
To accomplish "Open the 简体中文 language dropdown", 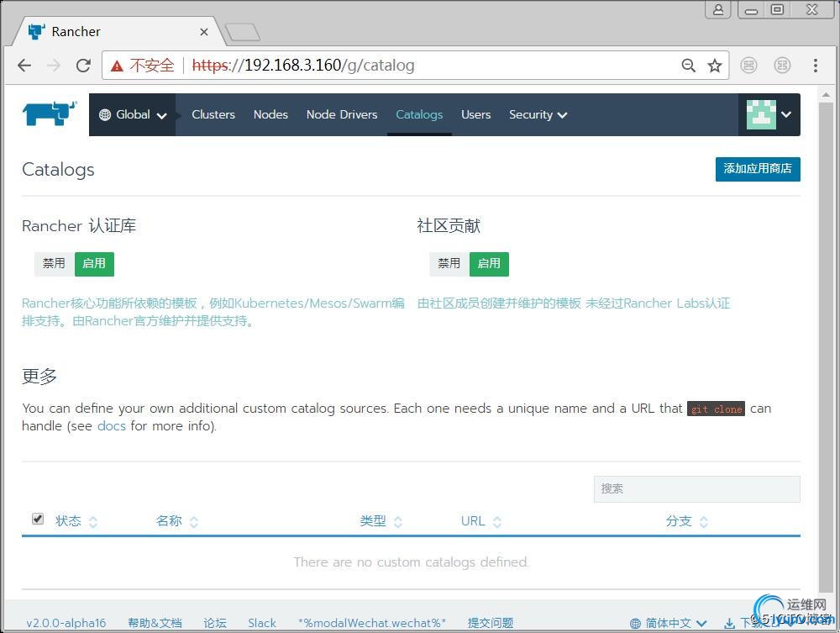I will pos(668,623).
